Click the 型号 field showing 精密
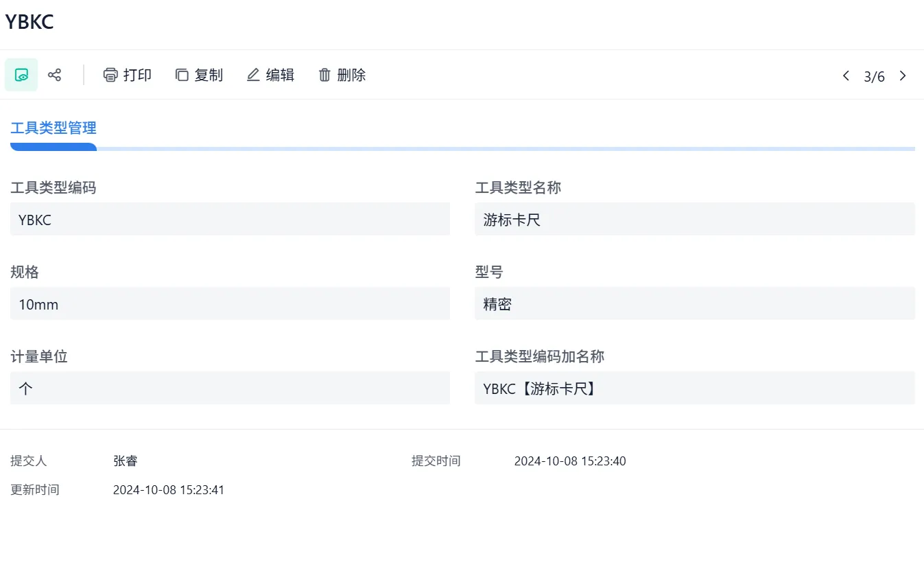924x569 pixels. (694, 304)
